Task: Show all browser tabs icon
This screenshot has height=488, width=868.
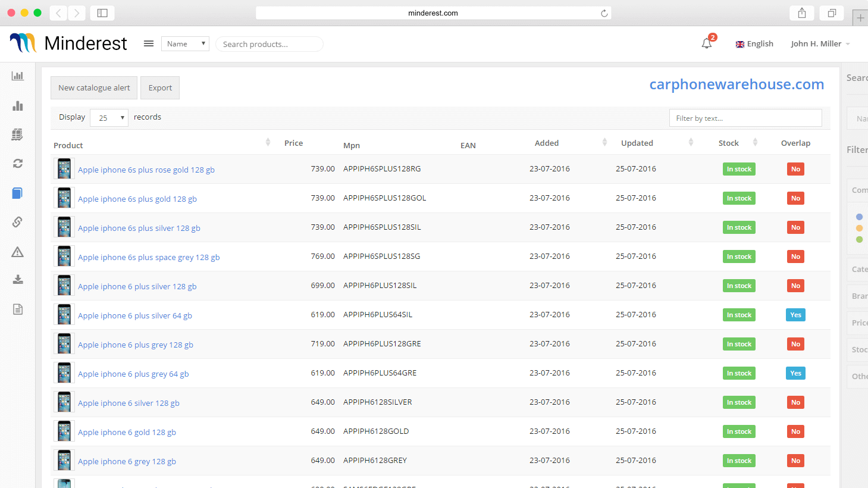Action: 832,13
